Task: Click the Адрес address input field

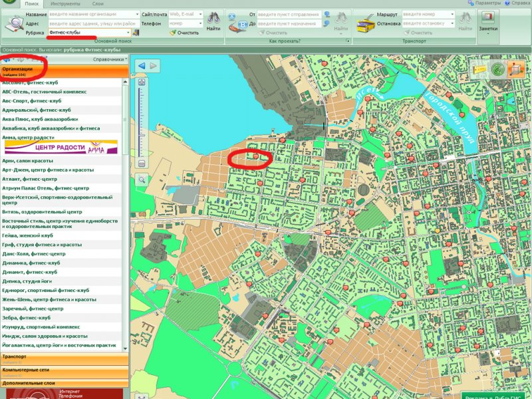Action: click(x=88, y=23)
